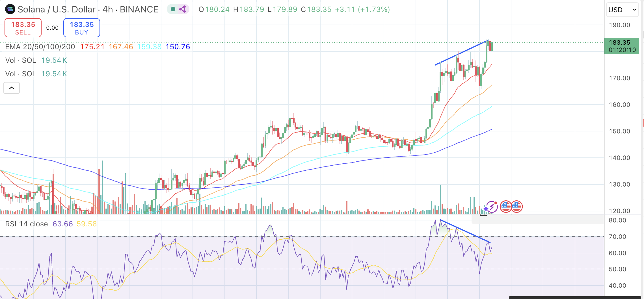
Task: Click the left US flag event icon
Action: tap(505, 207)
